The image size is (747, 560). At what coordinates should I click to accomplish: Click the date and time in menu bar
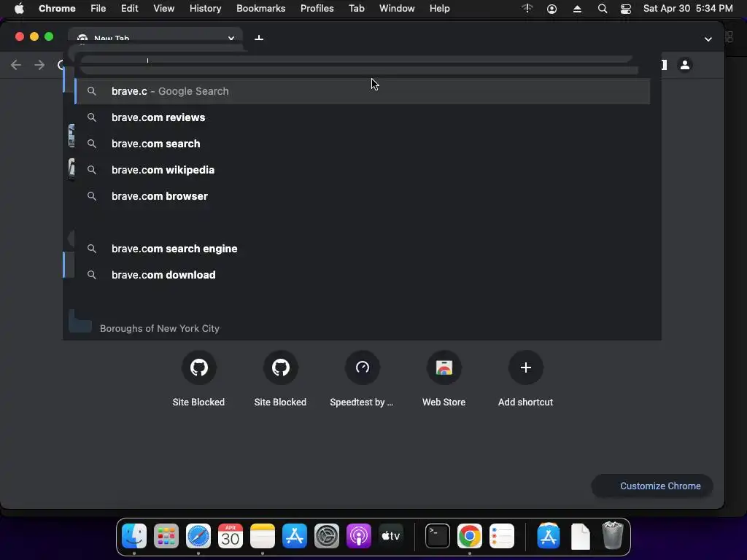pos(688,9)
